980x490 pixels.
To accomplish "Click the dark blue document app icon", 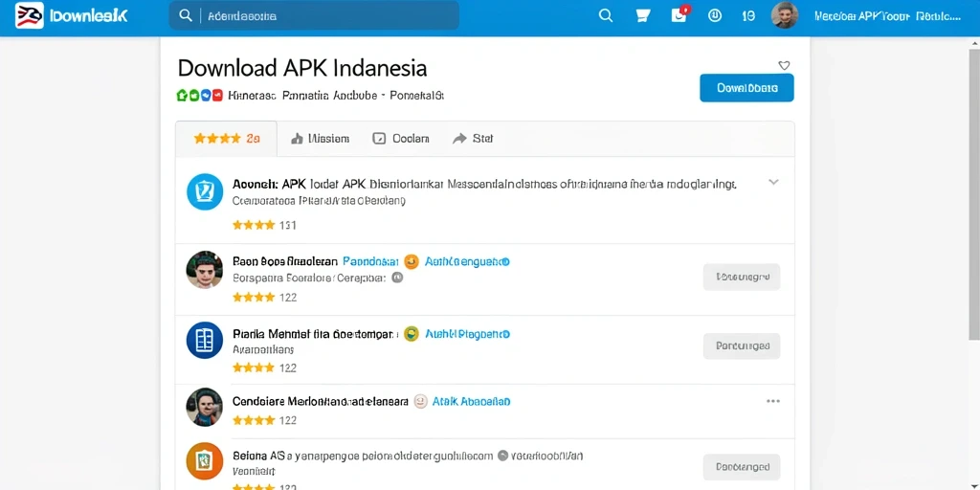I will 205,340.
